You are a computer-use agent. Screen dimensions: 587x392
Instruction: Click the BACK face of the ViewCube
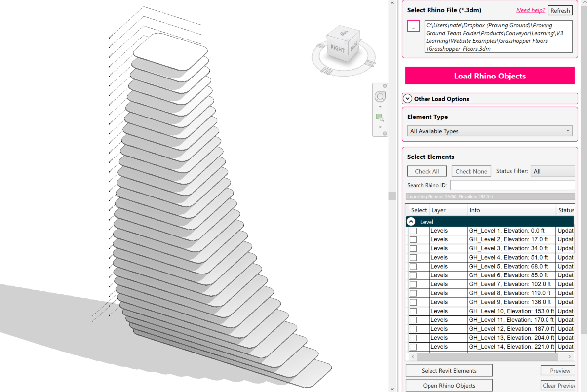pos(353,46)
